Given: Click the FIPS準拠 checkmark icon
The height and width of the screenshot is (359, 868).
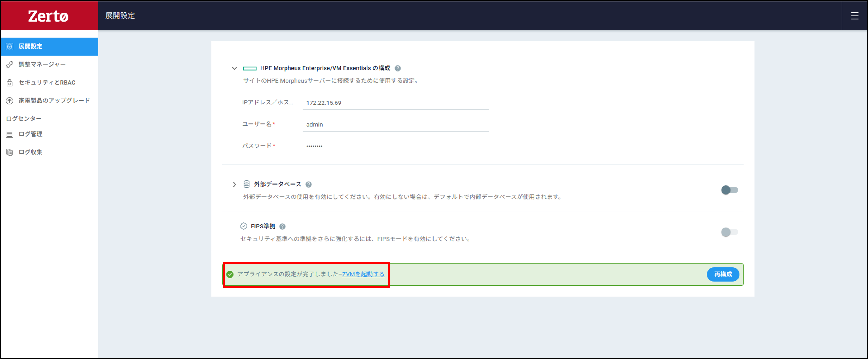Looking at the screenshot, I should (244, 226).
